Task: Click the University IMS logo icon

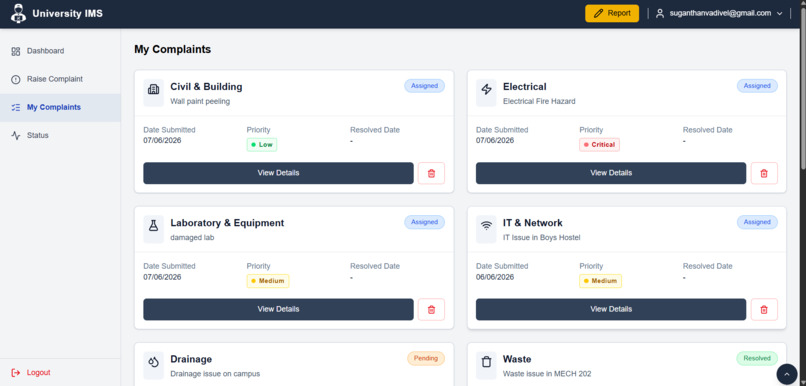Action: pos(18,13)
